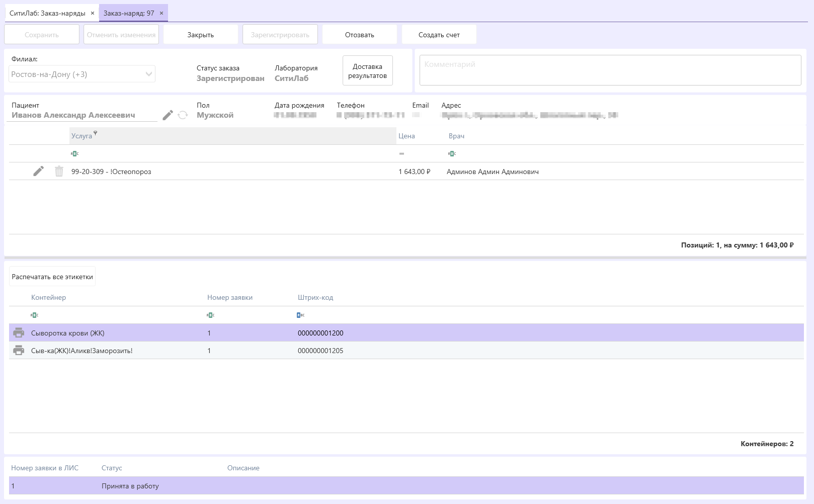Print label for Сыворотка крови (ЖК)
The height and width of the screenshot is (504, 814).
pyautogui.click(x=19, y=332)
